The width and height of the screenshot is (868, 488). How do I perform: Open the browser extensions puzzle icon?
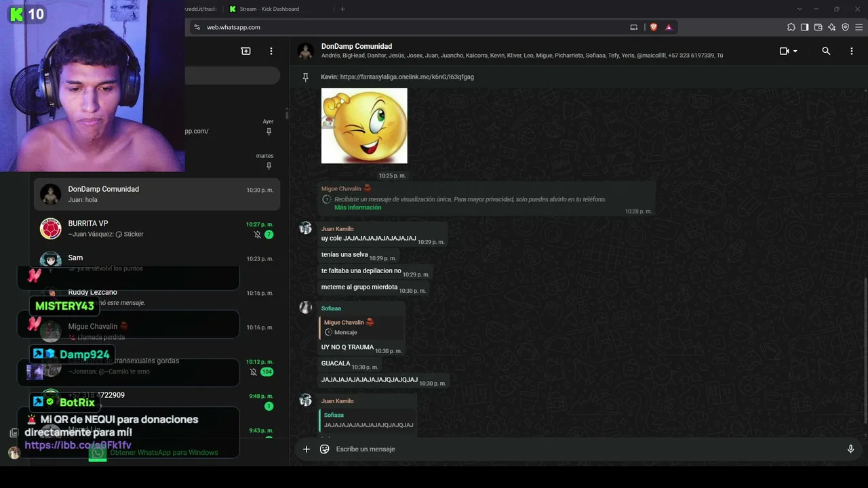pyautogui.click(x=791, y=27)
